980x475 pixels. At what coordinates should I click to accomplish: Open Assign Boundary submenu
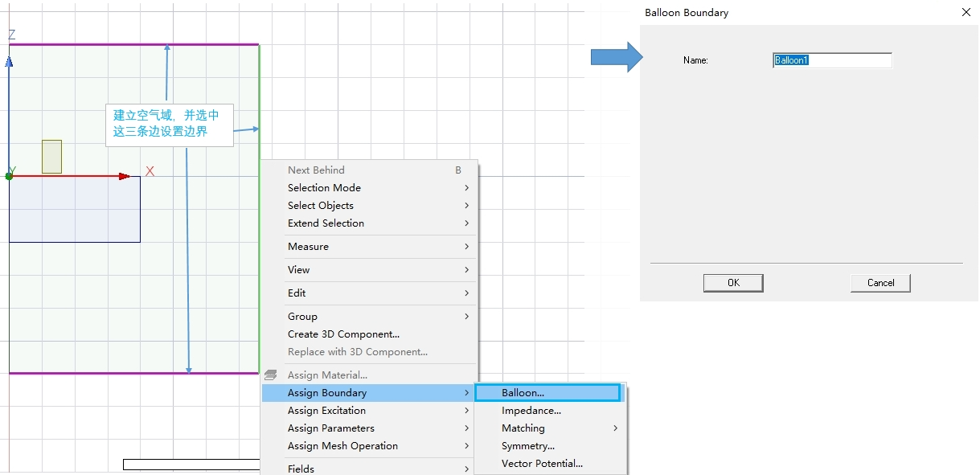point(368,393)
